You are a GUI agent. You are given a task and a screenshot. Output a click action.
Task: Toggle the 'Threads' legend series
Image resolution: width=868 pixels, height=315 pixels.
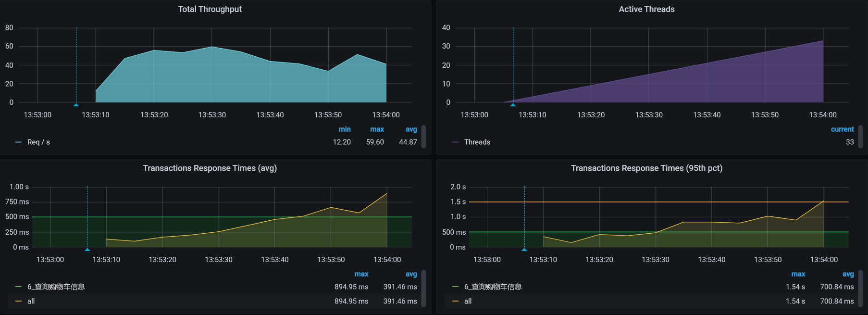pos(477,142)
